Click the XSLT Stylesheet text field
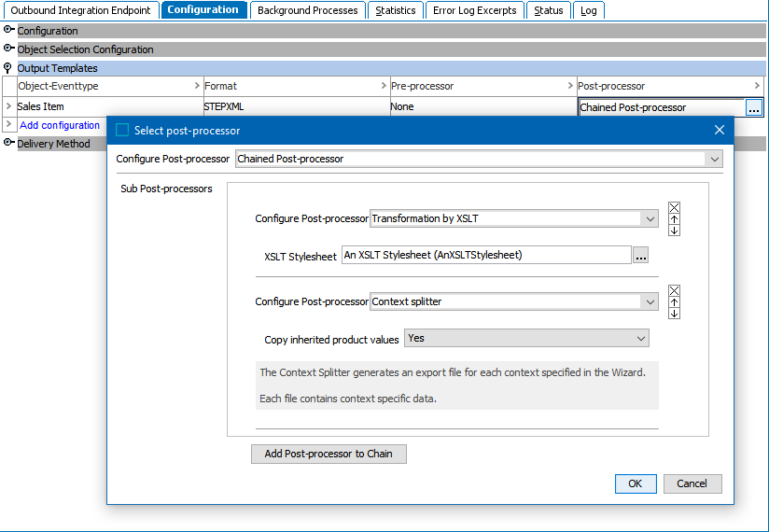This screenshot has height=532, width=769. pyautogui.click(x=486, y=255)
